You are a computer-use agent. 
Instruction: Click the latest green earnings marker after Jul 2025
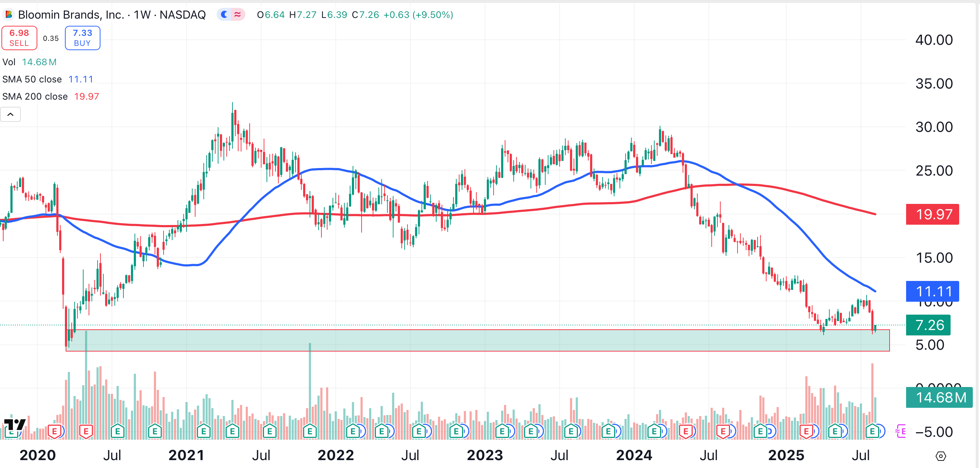pos(872,431)
